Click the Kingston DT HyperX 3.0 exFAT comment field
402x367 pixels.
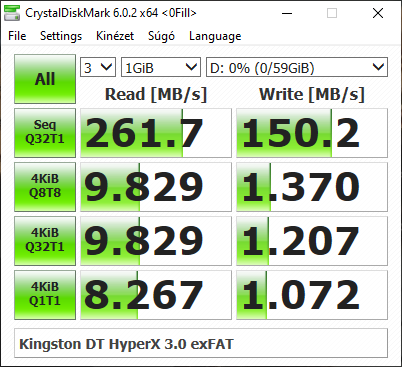201,343
